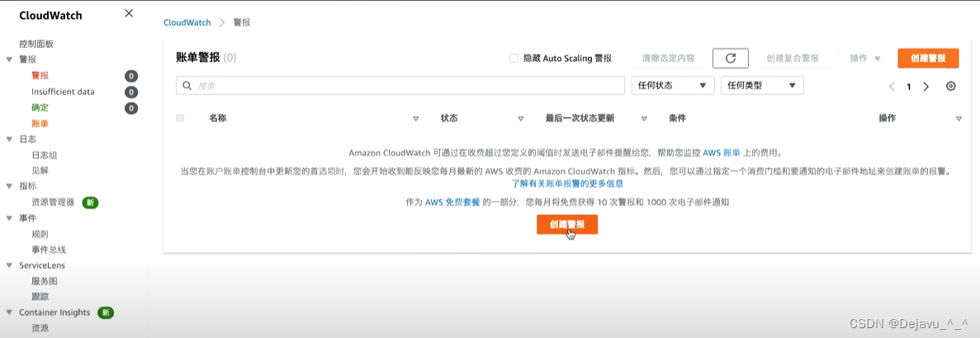Screen dimensions: 980x338
Task: Sort by 操作 column triangle
Action: (959, 118)
